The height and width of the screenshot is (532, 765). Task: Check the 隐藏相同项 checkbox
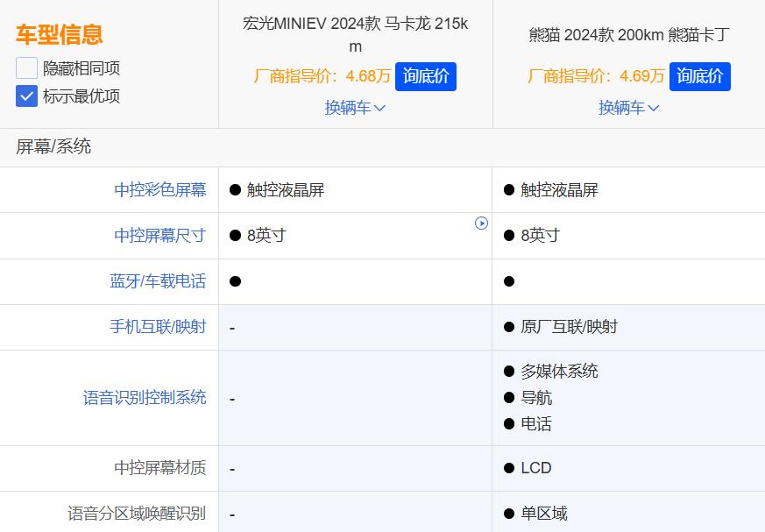[x=26, y=68]
